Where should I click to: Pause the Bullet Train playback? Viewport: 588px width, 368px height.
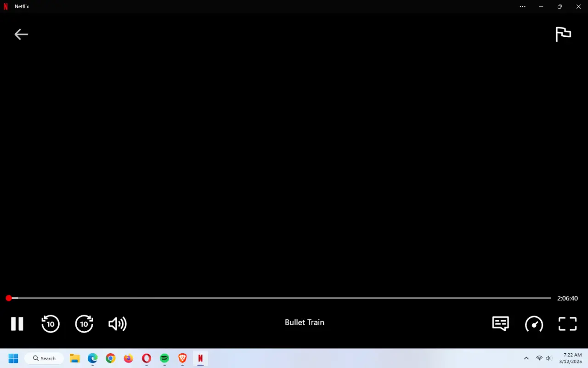17,324
